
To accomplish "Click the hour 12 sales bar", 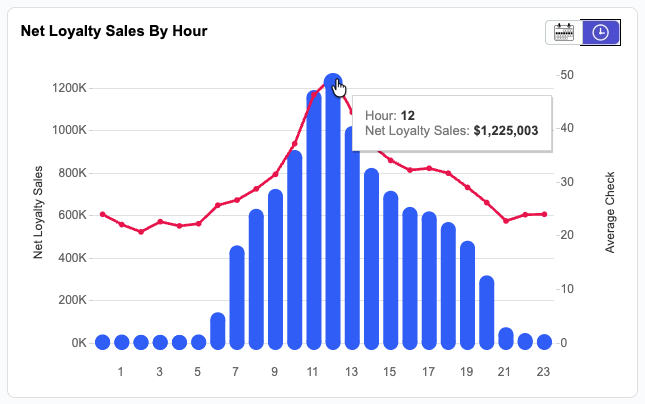I will [x=333, y=211].
